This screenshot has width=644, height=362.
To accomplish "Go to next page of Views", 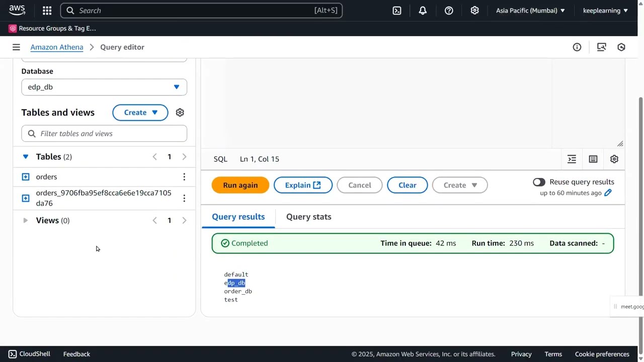I will (184, 221).
